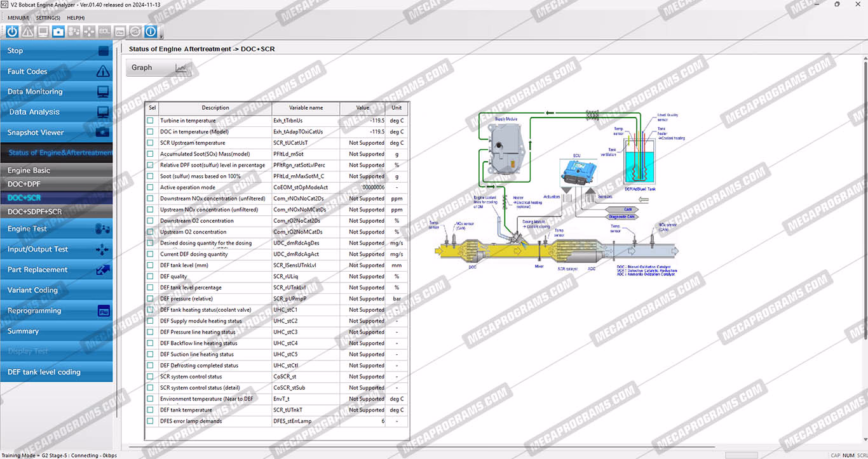Open Variant Coding in sidebar
The height and width of the screenshot is (459, 868).
click(56, 290)
